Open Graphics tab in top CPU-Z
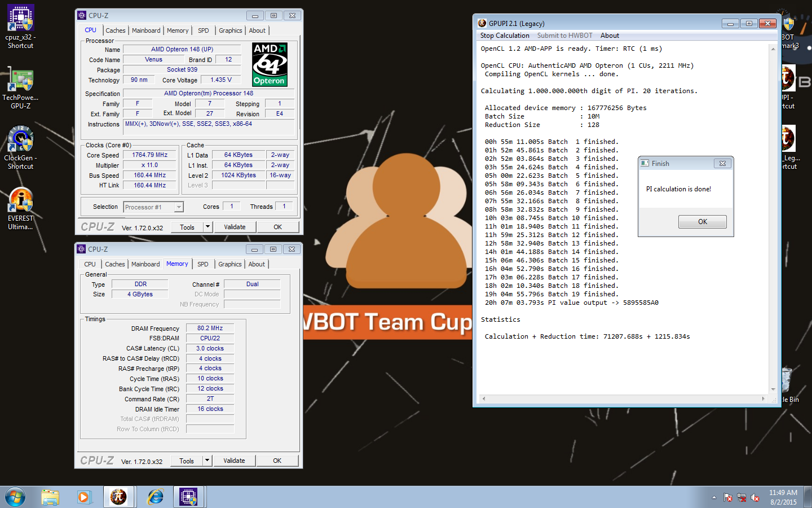 click(231, 30)
